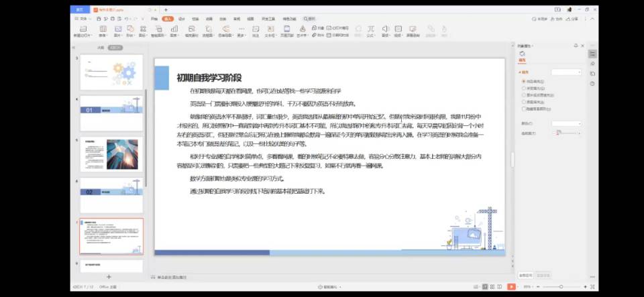Start slideshow with the orange play button
The width and height of the screenshot is (644, 297).
point(511,287)
